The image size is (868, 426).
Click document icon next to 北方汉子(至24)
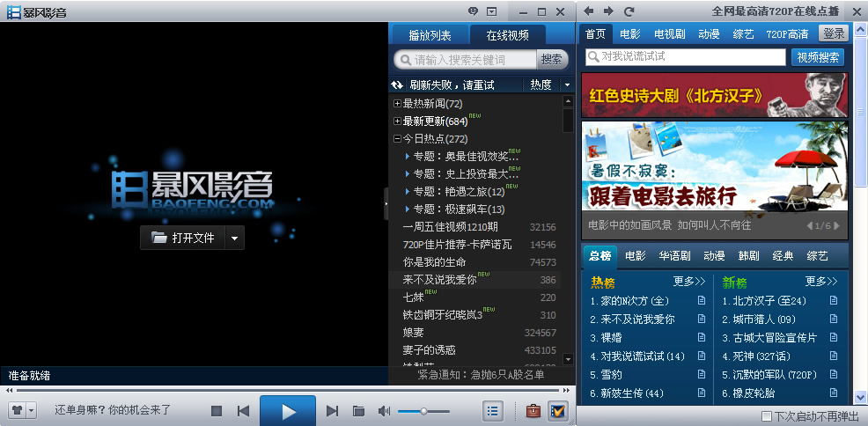(833, 300)
